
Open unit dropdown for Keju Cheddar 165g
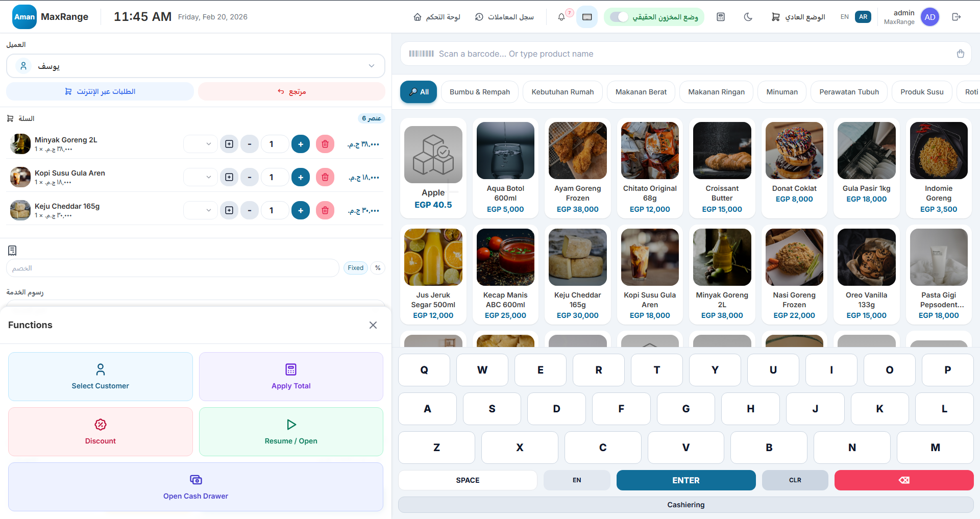coord(201,210)
